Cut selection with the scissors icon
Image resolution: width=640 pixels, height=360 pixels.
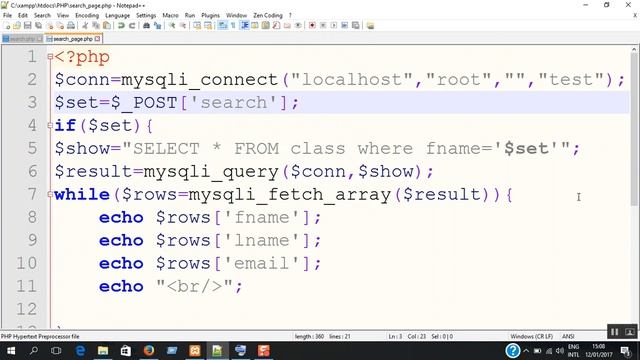click(85, 25)
